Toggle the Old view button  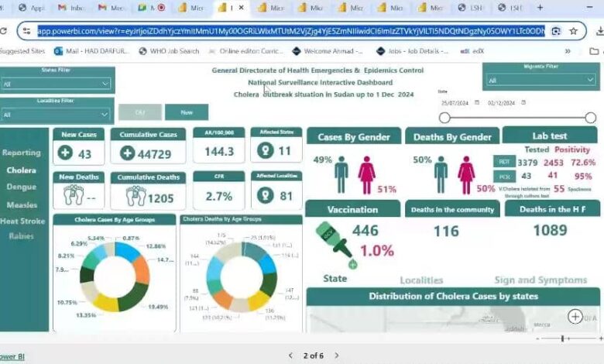point(139,112)
